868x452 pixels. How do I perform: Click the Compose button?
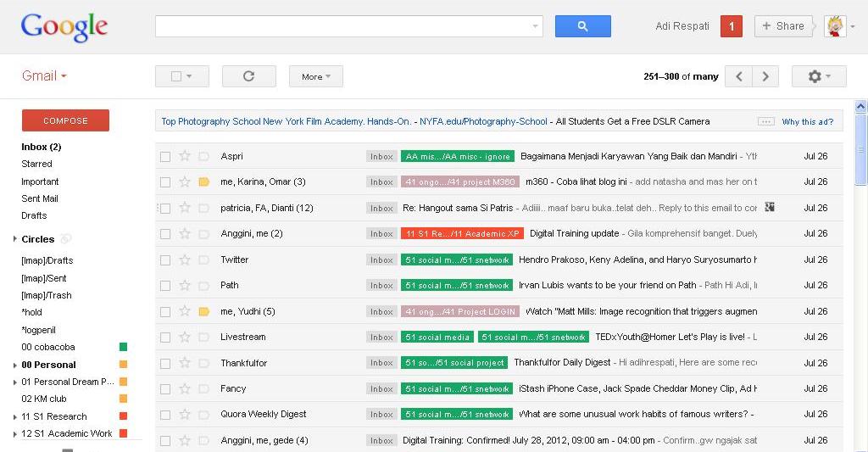[x=65, y=120]
